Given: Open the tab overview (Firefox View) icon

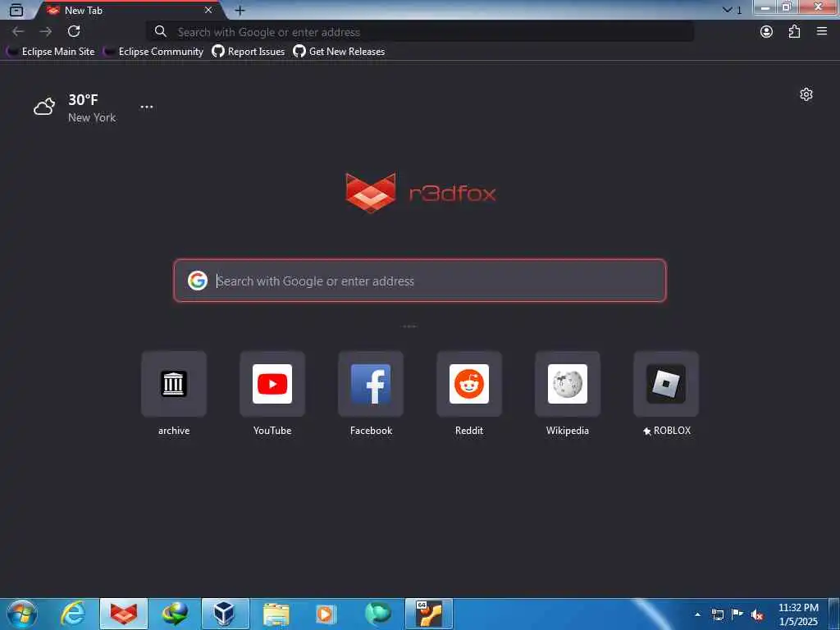Looking at the screenshot, I should pyautogui.click(x=16, y=10).
